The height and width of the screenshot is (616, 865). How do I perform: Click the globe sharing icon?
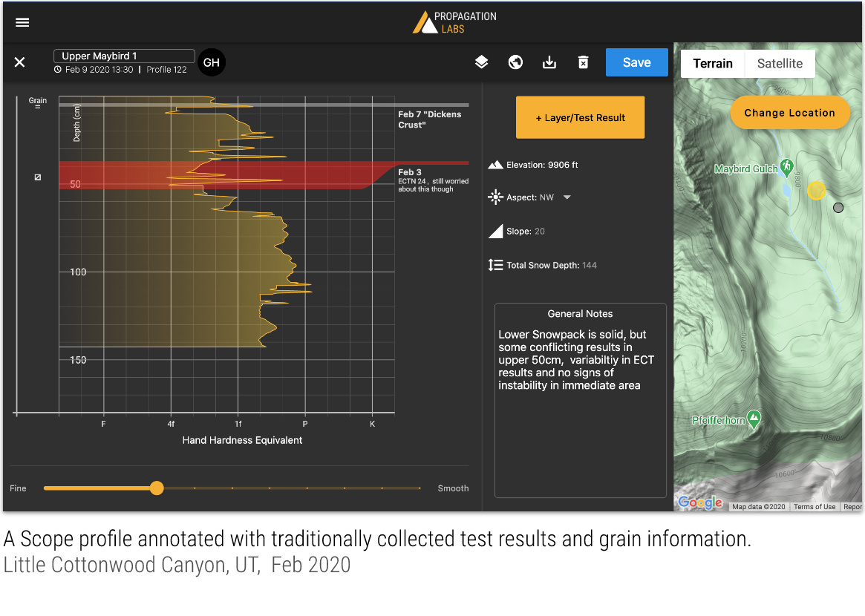pyautogui.click(x=515, y=62)
